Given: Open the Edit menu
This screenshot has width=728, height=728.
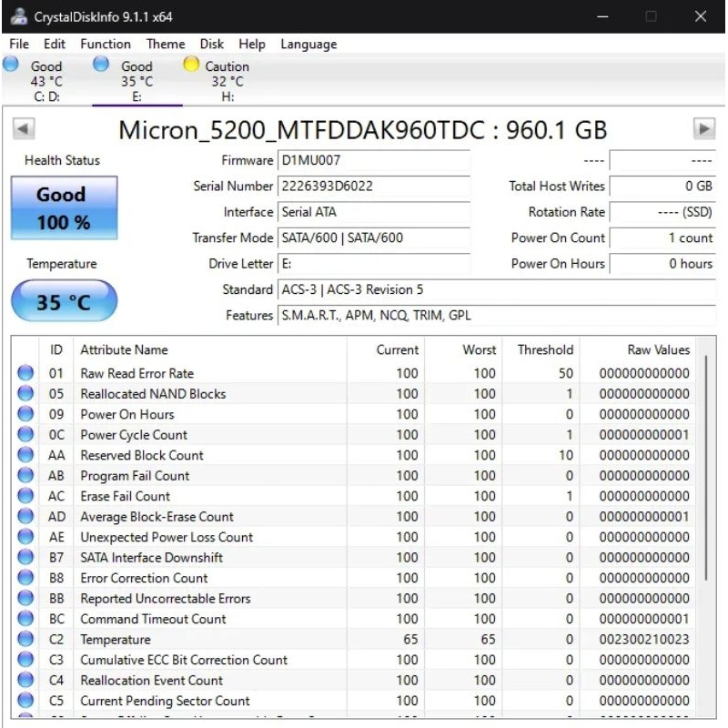Looking at the screenshot, I should coord(55,44).
